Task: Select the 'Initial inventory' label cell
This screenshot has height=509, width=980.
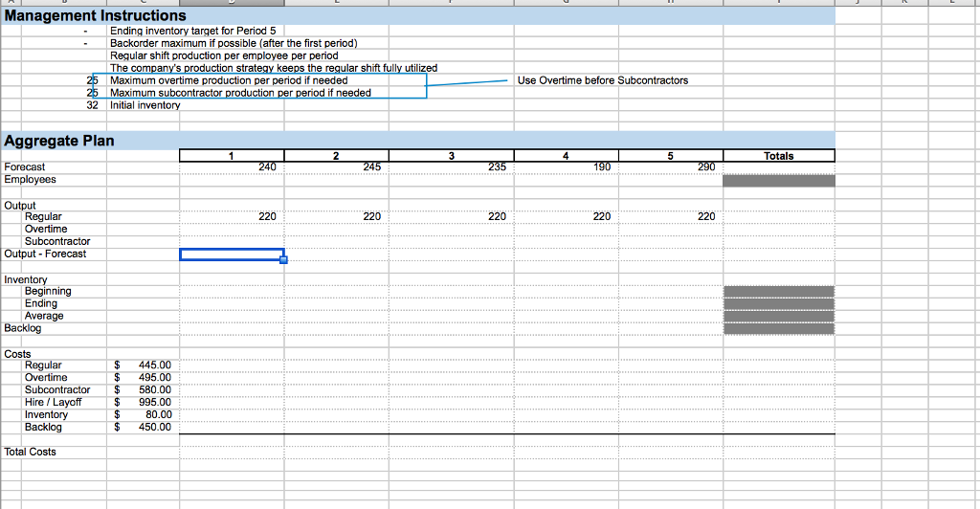Action: click(x=145, y=105)
